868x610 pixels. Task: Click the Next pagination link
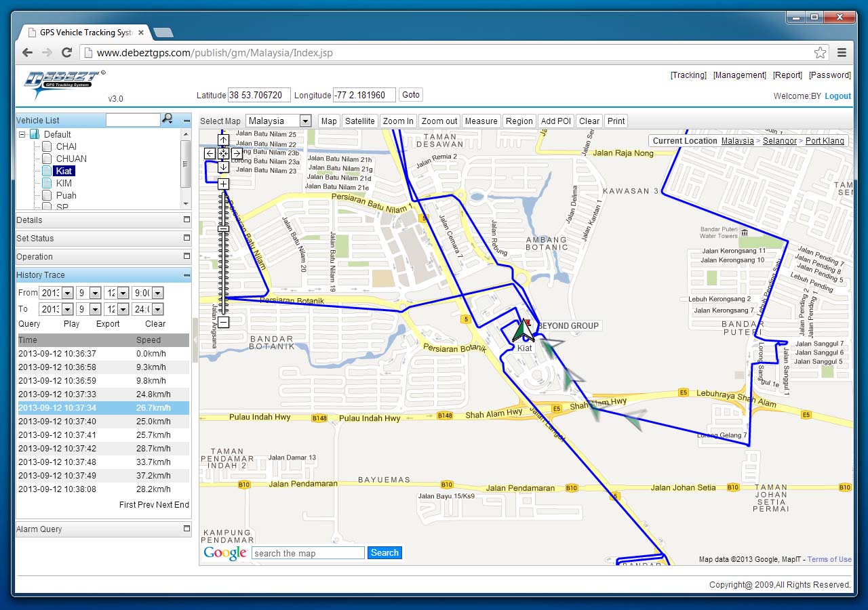click(x=164, y=505)
